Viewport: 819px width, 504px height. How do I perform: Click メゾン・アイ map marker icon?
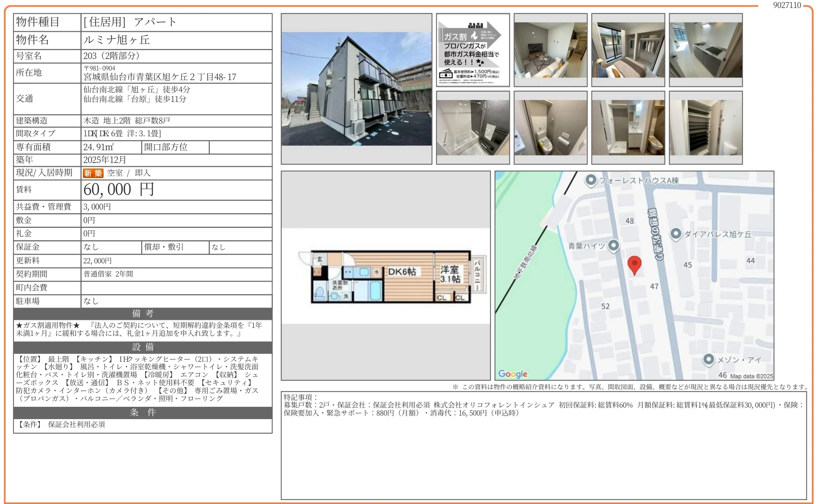tap(708, 359)
